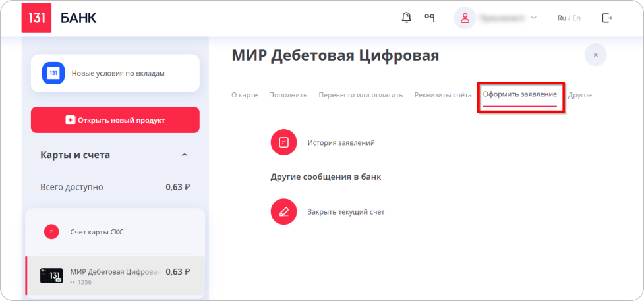This screenshot has height=301, width=644.
Task: Switch language to En
Action: point(577,18)
